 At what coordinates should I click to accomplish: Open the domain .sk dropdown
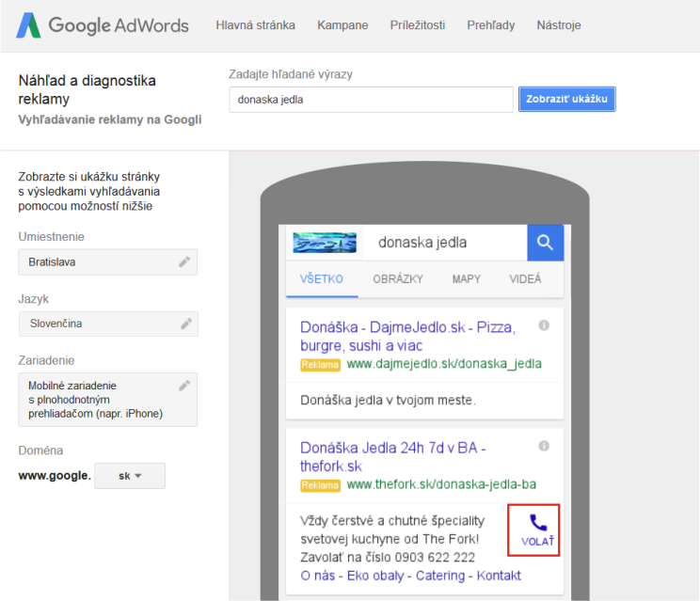[x=130, y=476]
